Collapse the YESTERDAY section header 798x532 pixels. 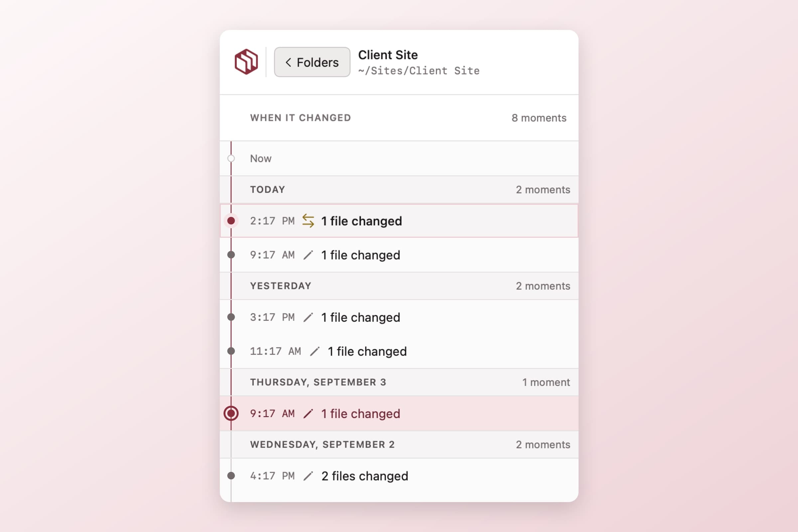coord(399,286)
